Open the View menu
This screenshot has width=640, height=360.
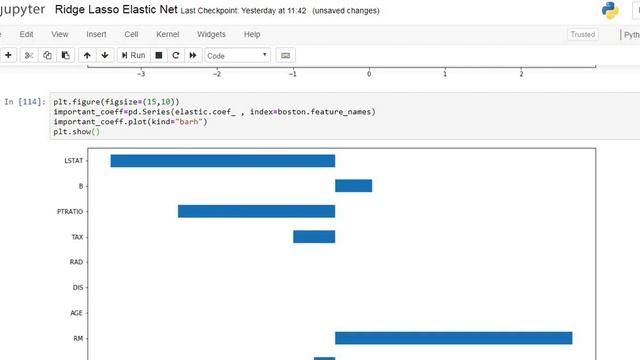(x=60, y=34)
